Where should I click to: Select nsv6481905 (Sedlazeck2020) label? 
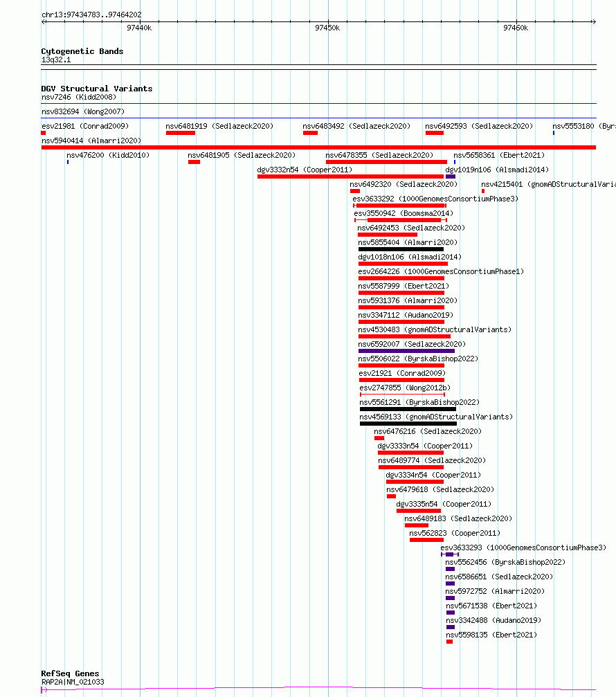click(x=242, y=155)
